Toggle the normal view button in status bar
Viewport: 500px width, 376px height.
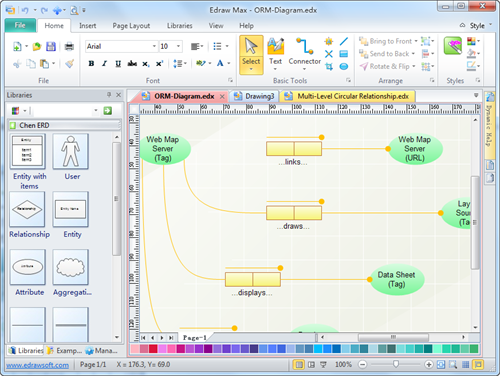[x=299, y=364]
